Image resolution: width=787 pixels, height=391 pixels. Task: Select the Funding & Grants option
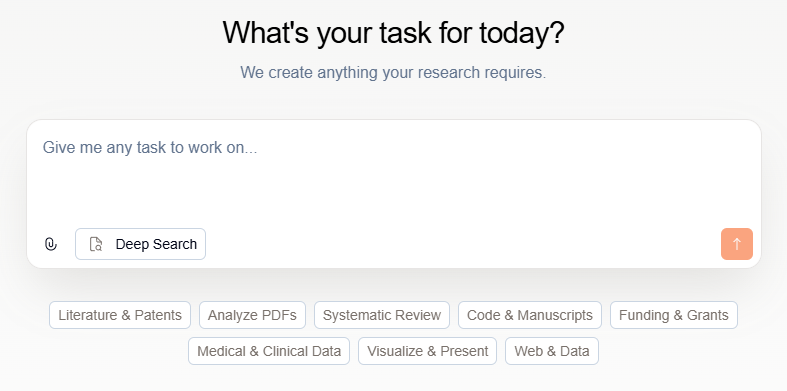[x=674, y=315]
